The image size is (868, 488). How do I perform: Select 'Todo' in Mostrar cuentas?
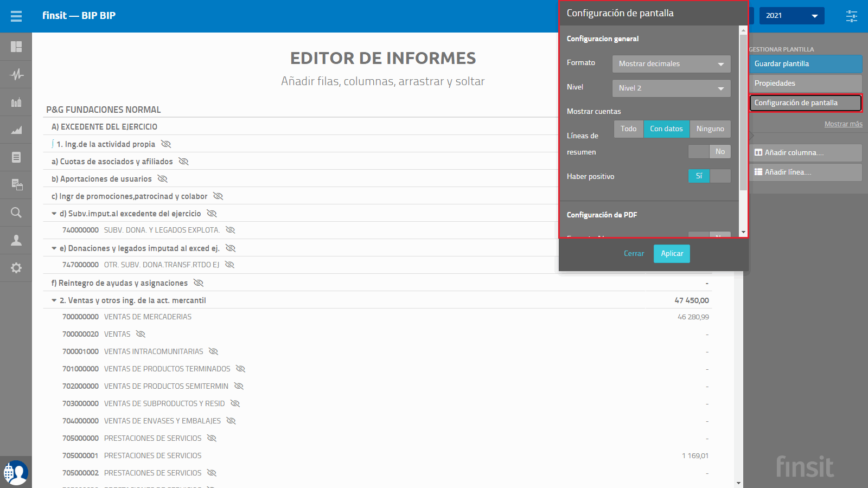coord(629,129)
